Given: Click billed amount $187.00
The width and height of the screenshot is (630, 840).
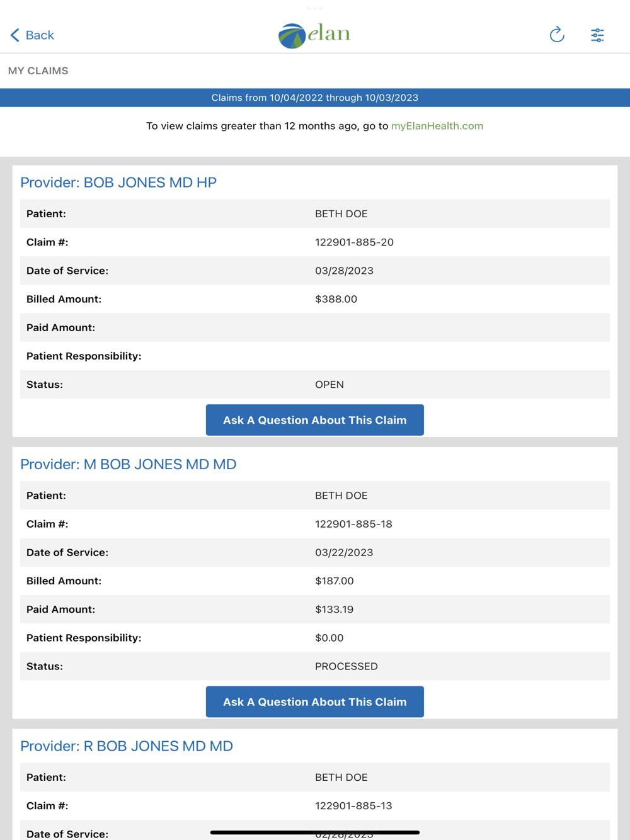Looking at the screenshot, I should click(x=335, y=581).
